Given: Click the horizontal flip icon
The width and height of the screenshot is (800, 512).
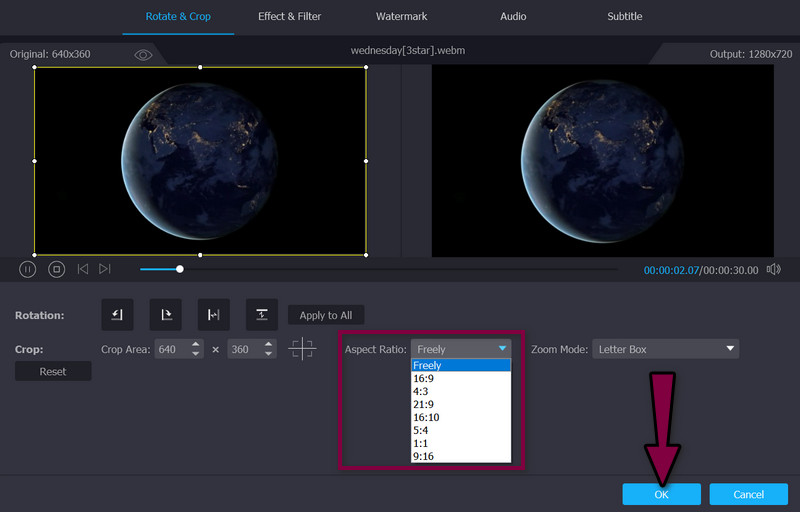Looking at the screenshot, I should pyautogui.click(x=214, y=314).
